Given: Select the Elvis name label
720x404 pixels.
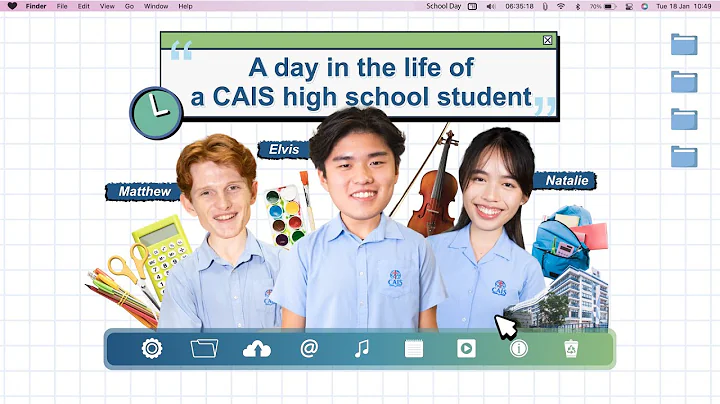Looking at the screenshot, I should pyautogui.click(x=283, y=150).
